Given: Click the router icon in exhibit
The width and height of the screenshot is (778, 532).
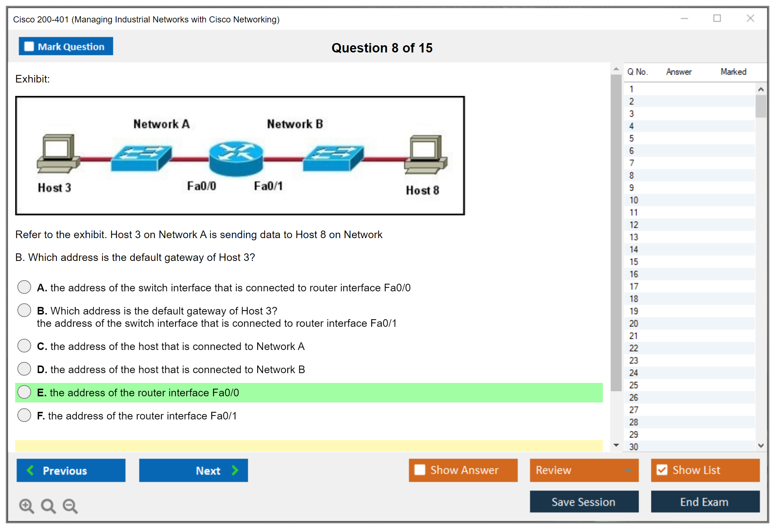Looking at the screenshot, I should [236, 159].
